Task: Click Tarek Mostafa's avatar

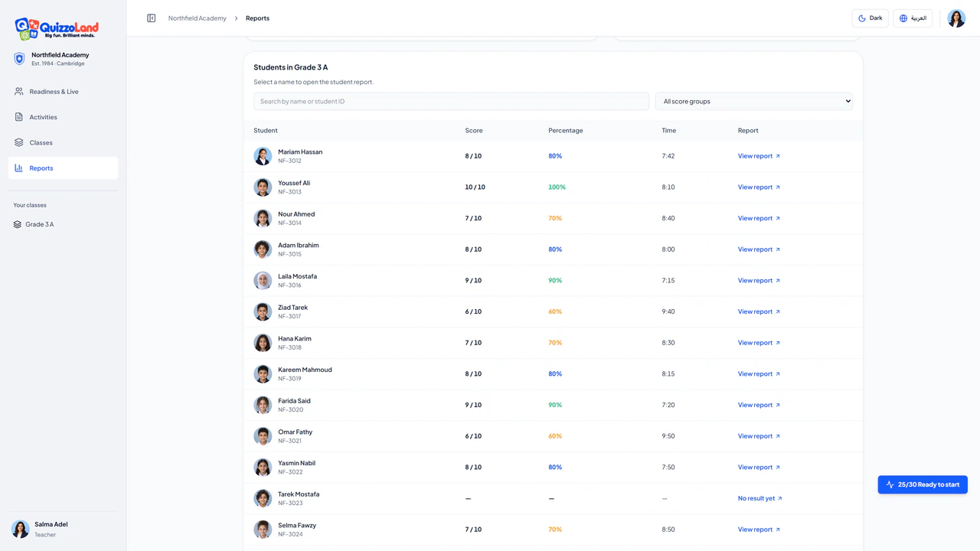Action: 263,499
